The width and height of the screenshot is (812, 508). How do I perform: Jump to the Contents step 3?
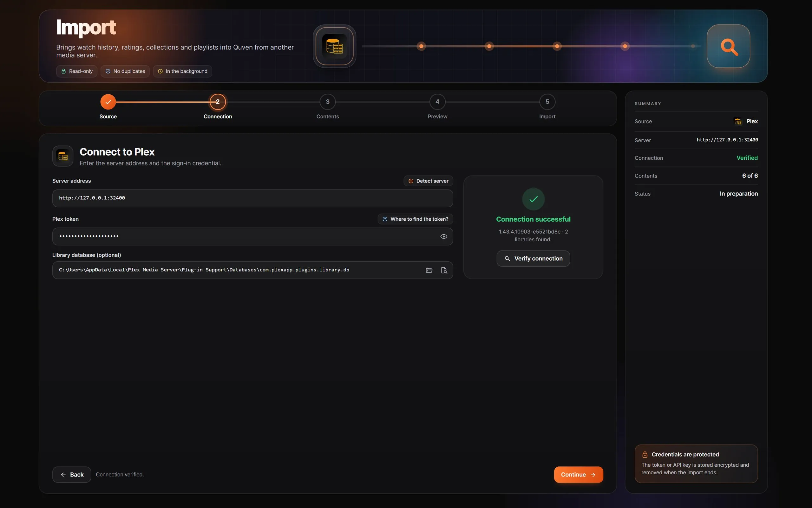click(327, 102)
